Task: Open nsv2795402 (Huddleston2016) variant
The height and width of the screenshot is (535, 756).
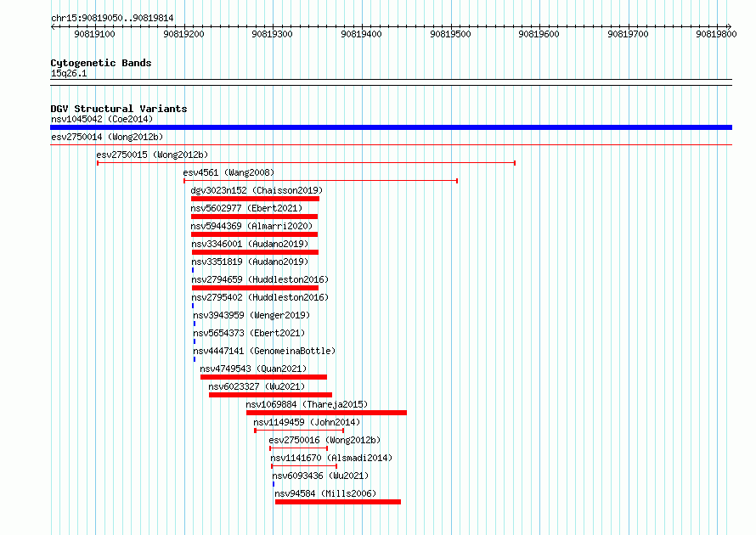Action: [x=261, y=297]
